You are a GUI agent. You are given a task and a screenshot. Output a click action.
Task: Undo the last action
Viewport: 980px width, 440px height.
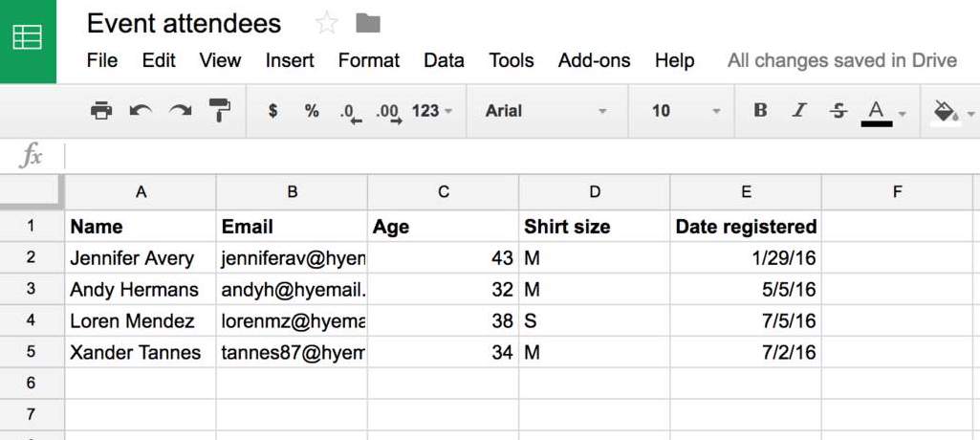click(141, 111)
